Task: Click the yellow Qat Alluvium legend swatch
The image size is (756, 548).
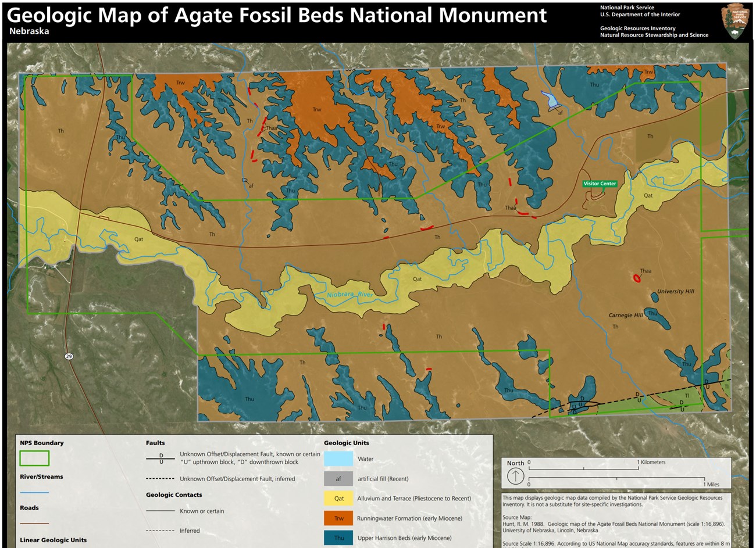Action: (x=338, y=499)
